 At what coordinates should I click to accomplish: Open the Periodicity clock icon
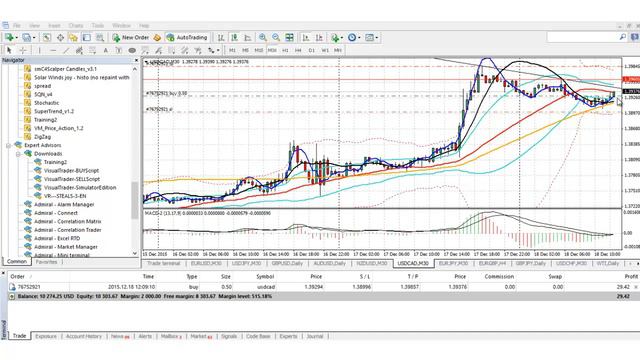coord(352,38)
